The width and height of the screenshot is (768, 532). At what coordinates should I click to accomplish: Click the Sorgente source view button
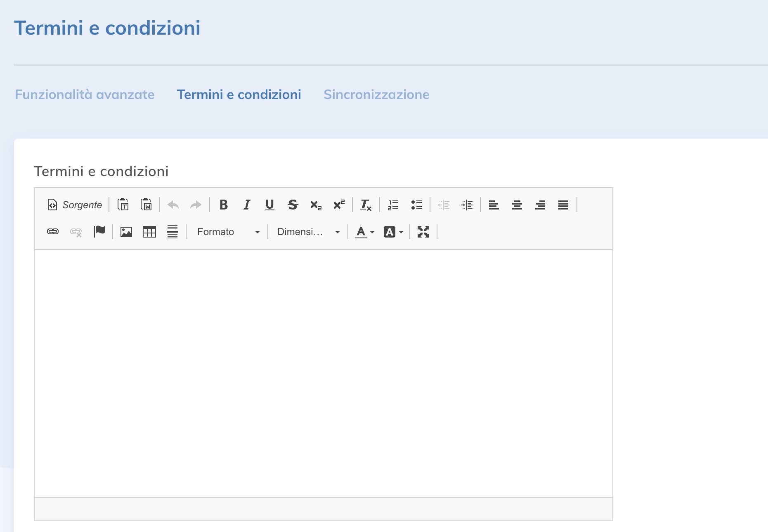[x=75, y=205]
